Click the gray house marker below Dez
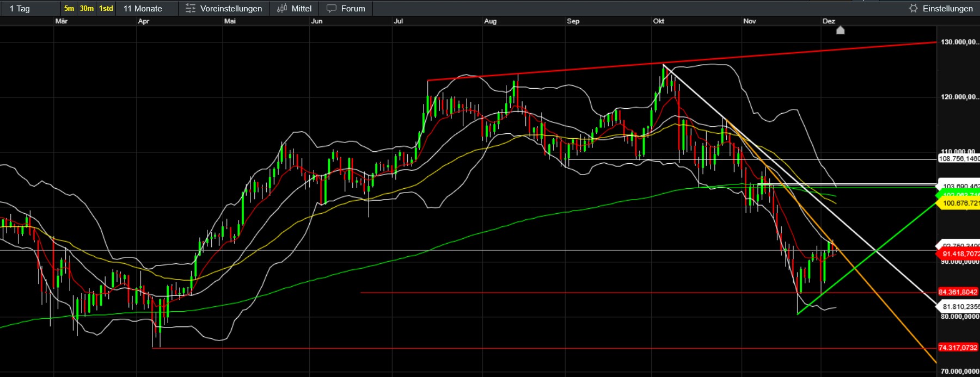 pos(840,30)
